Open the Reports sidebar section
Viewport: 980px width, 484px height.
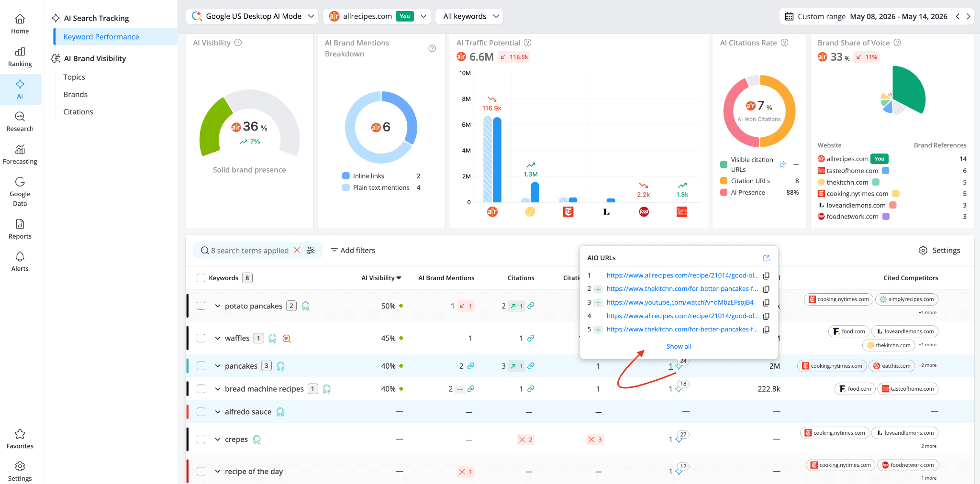coord(20,230)
